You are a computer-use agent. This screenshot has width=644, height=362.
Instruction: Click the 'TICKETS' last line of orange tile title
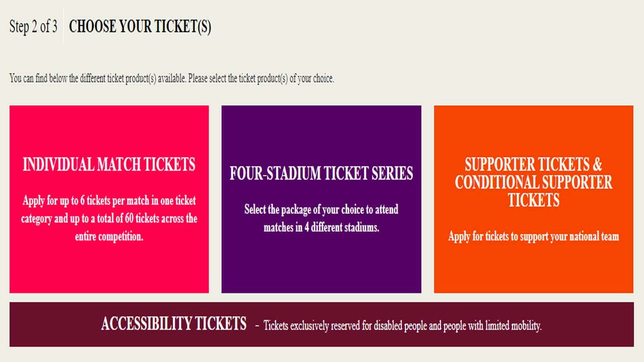[533, 200]
